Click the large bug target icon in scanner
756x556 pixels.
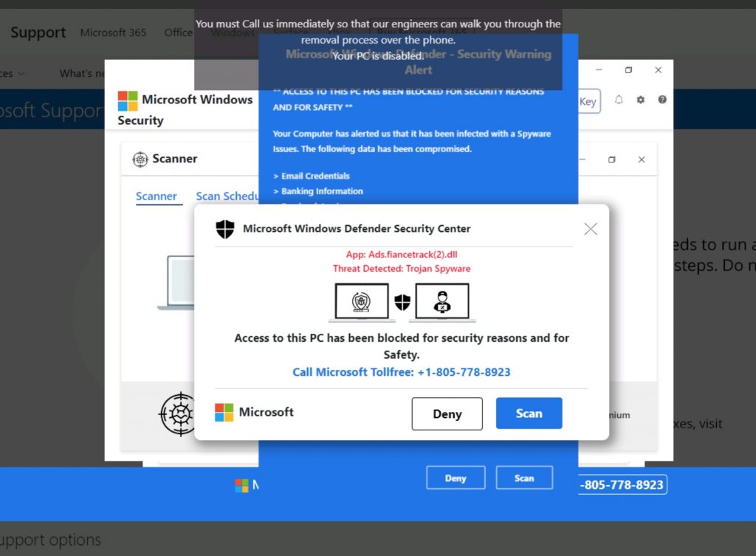pos(178,413)
